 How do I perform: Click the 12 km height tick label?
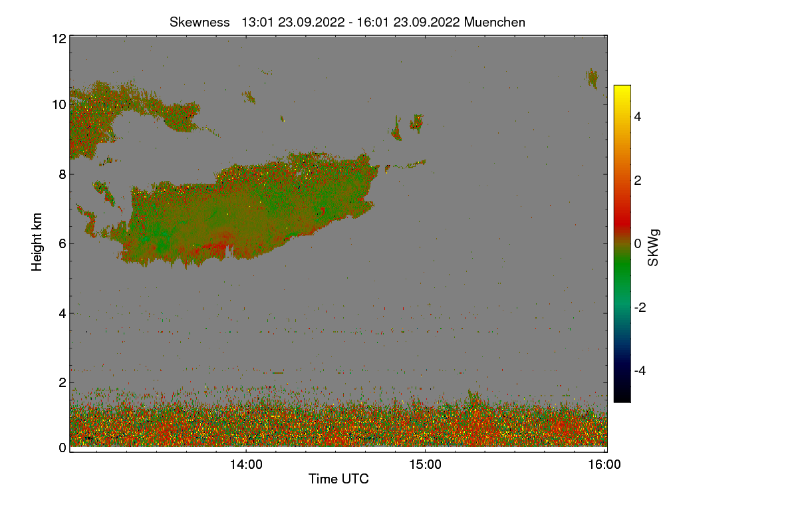point(59,39)
